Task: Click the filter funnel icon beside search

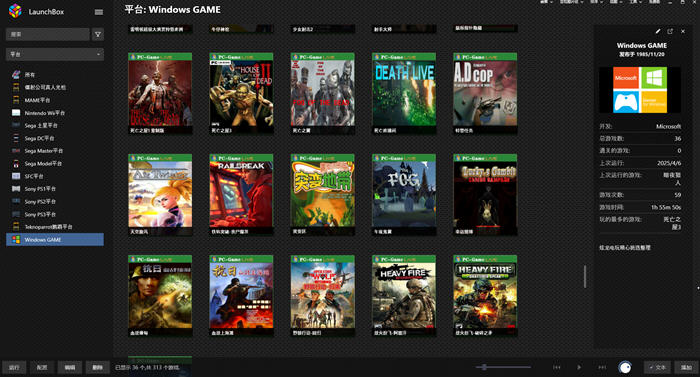Action: (98, 34)
